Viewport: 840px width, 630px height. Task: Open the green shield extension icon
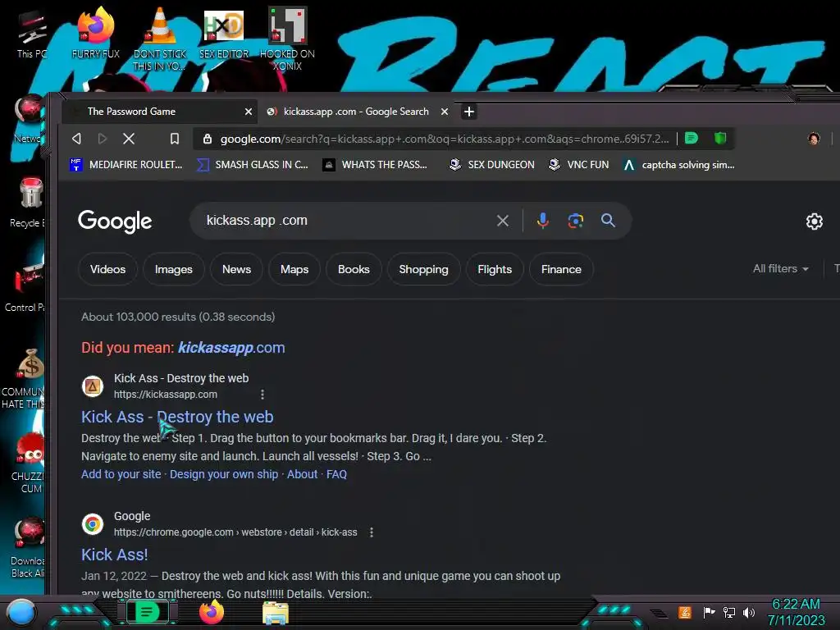click(720, 139)
